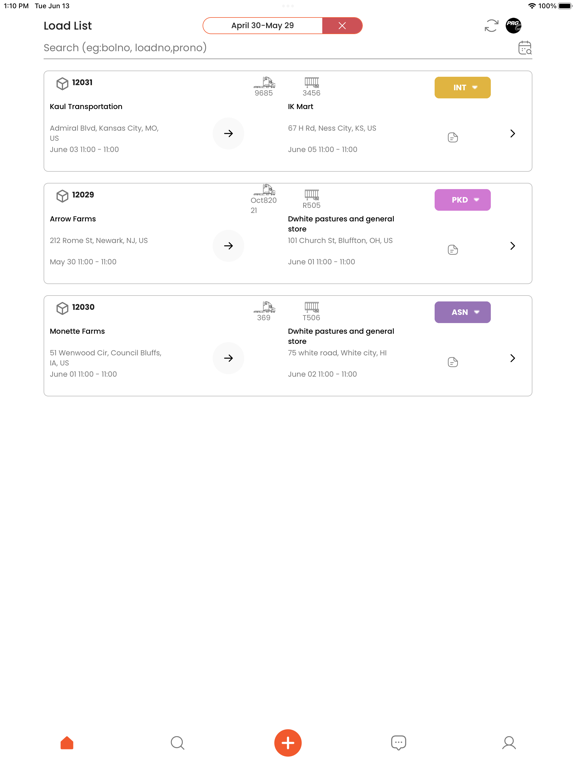
Task: Go to the Home tab
Action: [67, 743]
